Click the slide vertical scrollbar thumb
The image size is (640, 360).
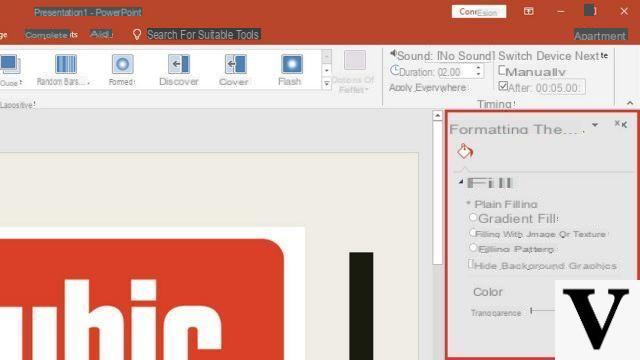[437, 193]
